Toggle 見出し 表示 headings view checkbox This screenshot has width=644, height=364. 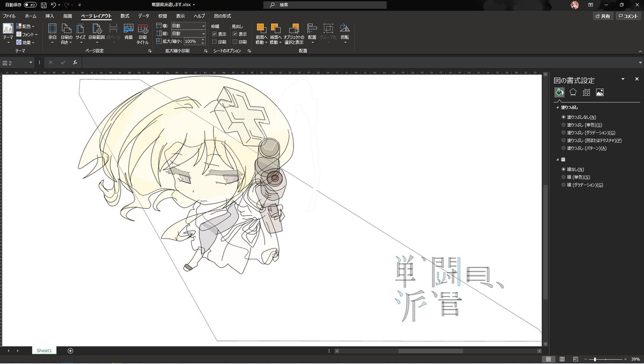tap(235, 34)
